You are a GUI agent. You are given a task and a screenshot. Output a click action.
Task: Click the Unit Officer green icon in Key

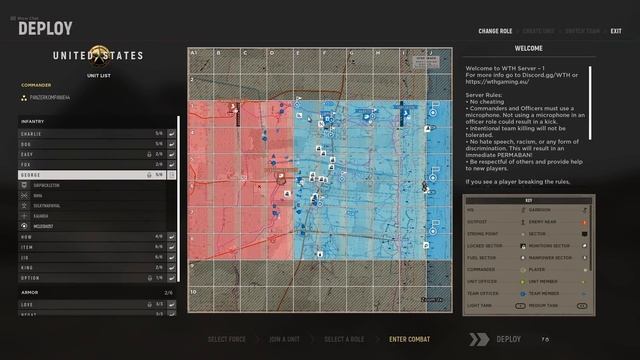(523, 282)
